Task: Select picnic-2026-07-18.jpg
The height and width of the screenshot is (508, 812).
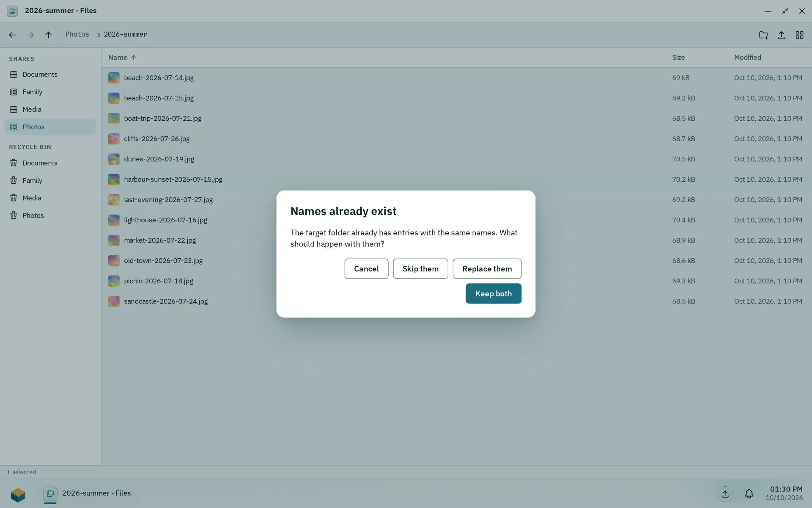Action: 456,281
